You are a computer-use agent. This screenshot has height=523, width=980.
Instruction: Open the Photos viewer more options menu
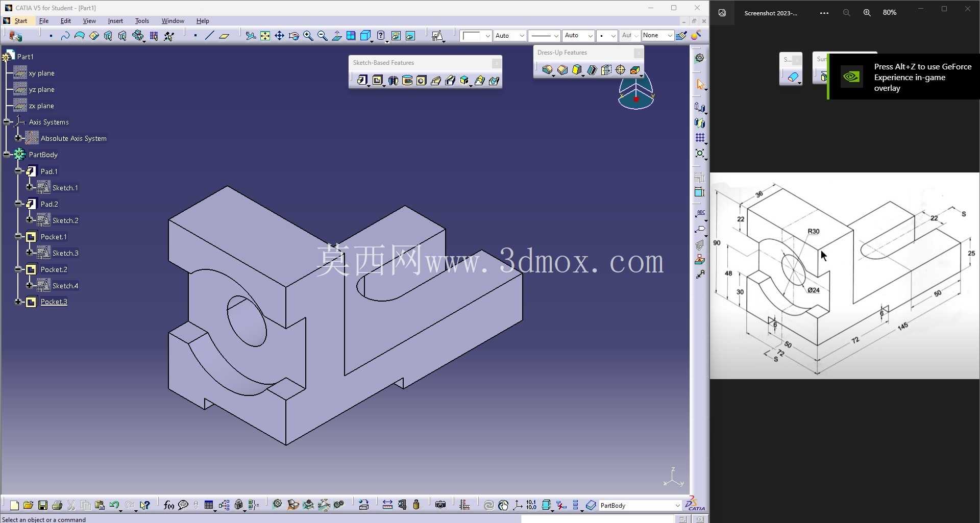click(824, 13)
